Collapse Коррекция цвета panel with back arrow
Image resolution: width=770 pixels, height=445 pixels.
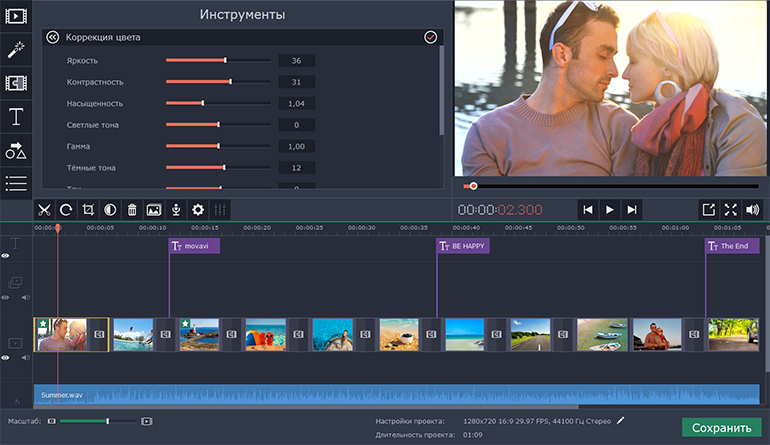(53, 37)
